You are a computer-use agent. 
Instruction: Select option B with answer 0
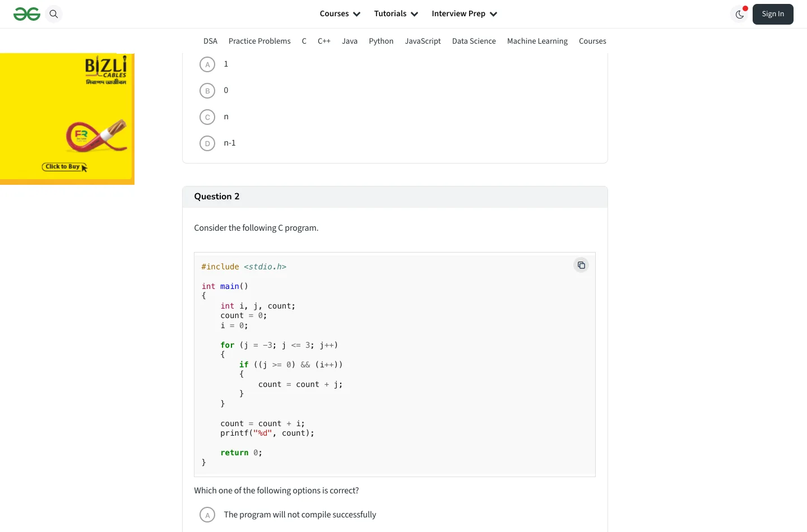click(207, 91)
